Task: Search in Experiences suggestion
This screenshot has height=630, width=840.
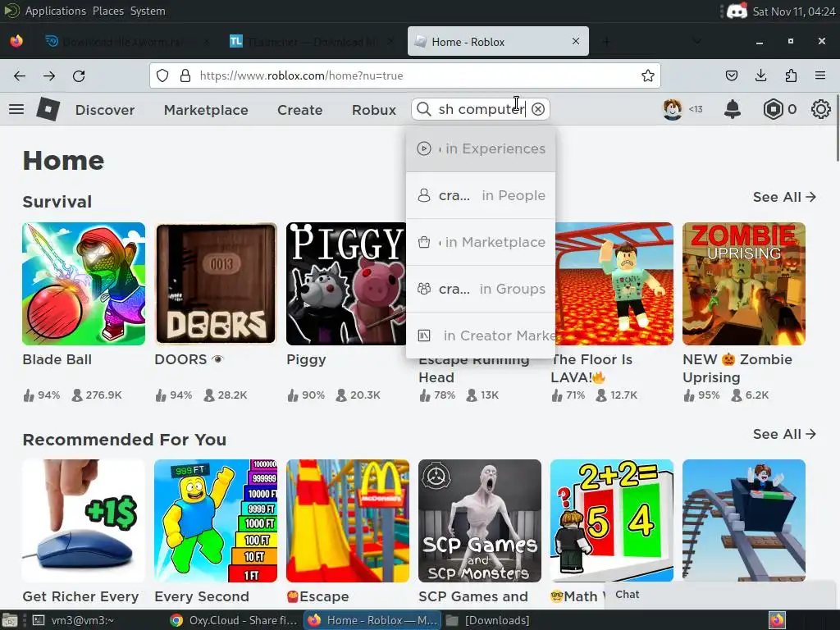Action: pyautogui.click(x=481, y=149)
